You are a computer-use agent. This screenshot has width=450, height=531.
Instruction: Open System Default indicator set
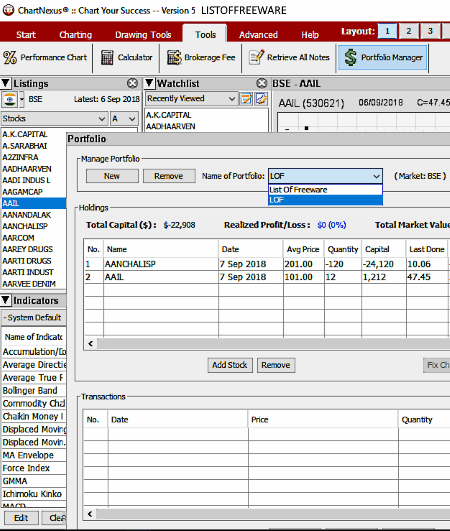[34, 318]
